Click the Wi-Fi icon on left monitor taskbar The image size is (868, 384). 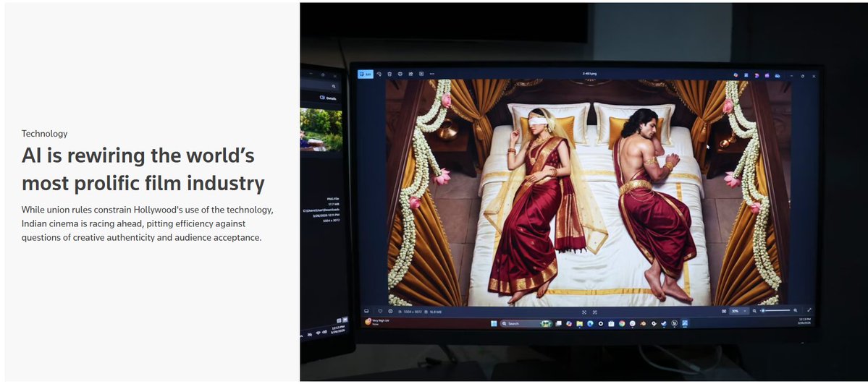tap(319, 333)
